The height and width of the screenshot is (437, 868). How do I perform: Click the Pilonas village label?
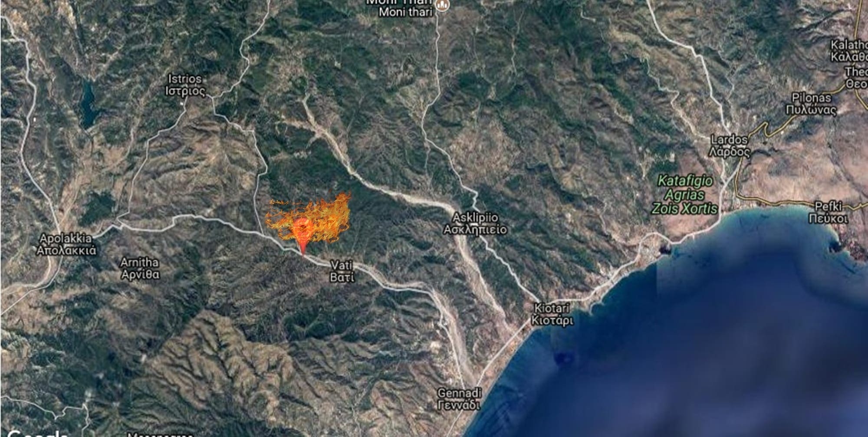point(811,104)
